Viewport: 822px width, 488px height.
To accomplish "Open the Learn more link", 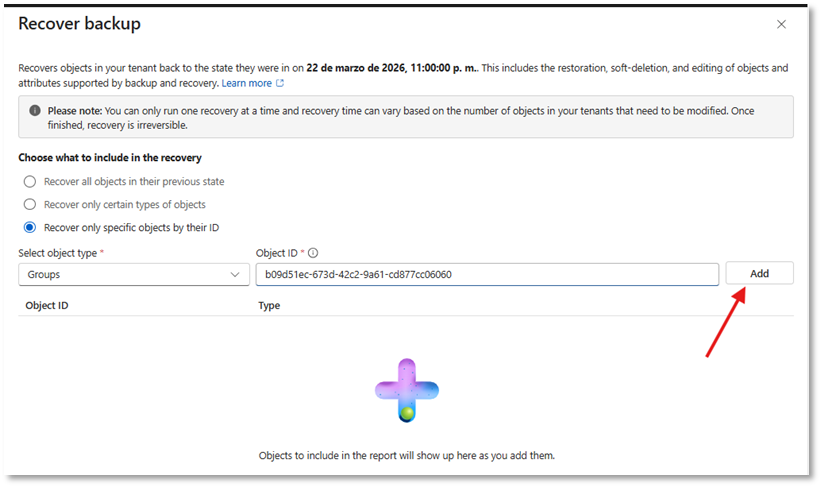I will (x=247, y=84).
